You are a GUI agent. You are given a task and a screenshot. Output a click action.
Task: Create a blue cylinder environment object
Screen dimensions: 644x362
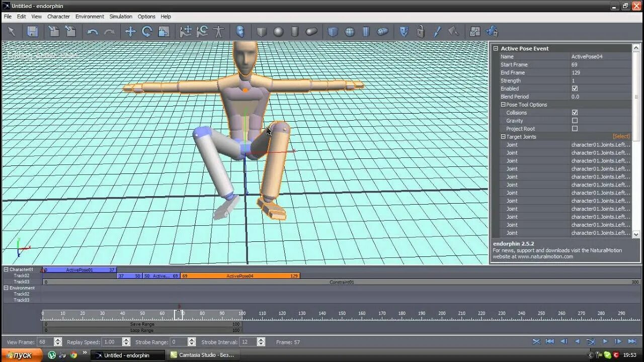366,32
